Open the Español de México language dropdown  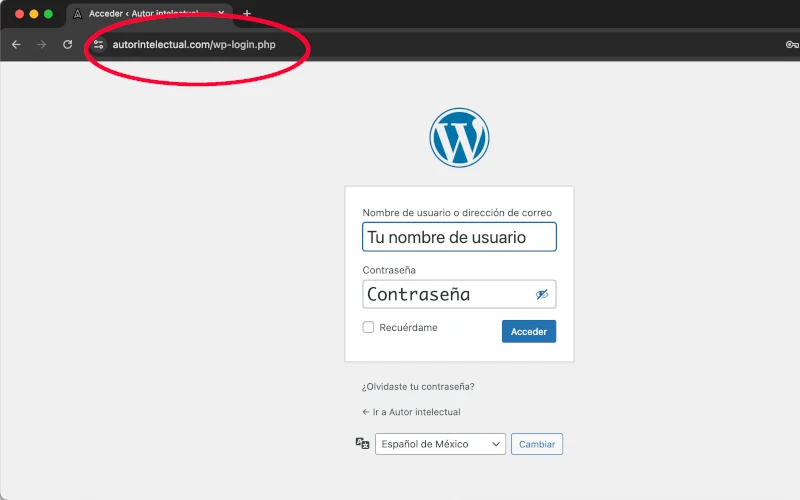pos(440,444)
